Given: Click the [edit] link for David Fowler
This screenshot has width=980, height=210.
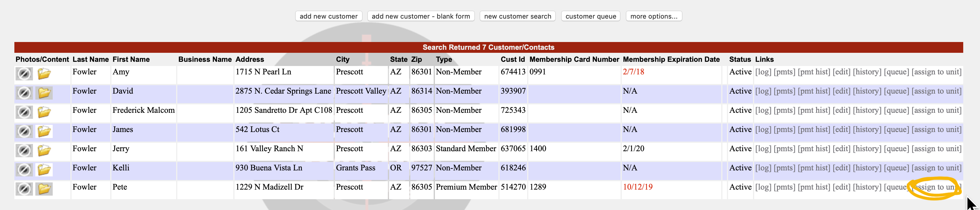Looking at the screenshot, I should (841, 91).
